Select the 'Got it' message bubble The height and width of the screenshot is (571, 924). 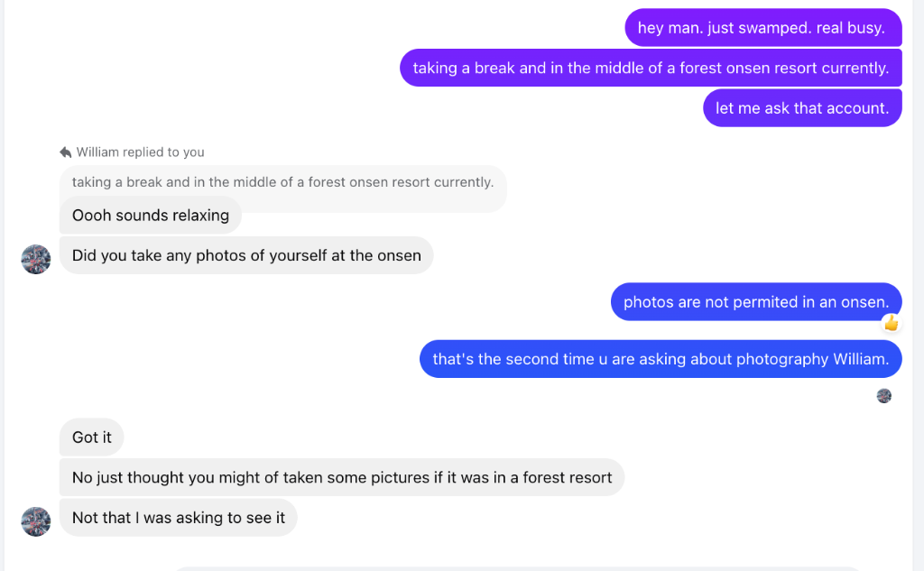(91, 437)
